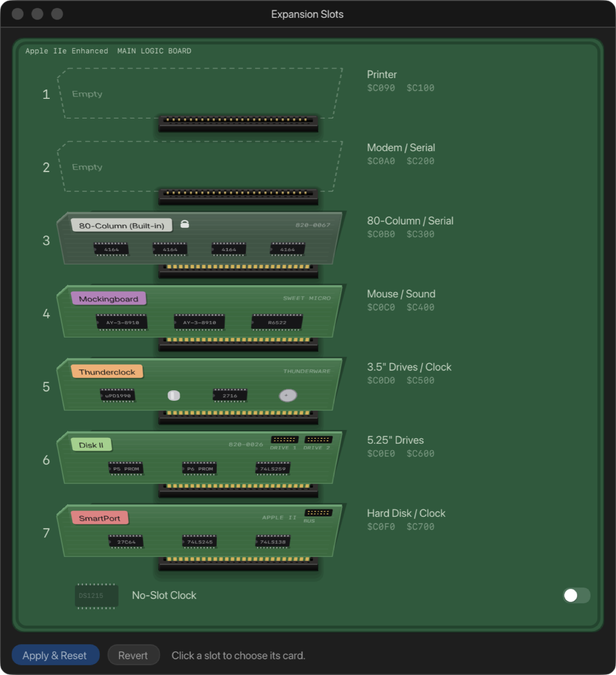Click the Apply & Reset button

(55, 655)
